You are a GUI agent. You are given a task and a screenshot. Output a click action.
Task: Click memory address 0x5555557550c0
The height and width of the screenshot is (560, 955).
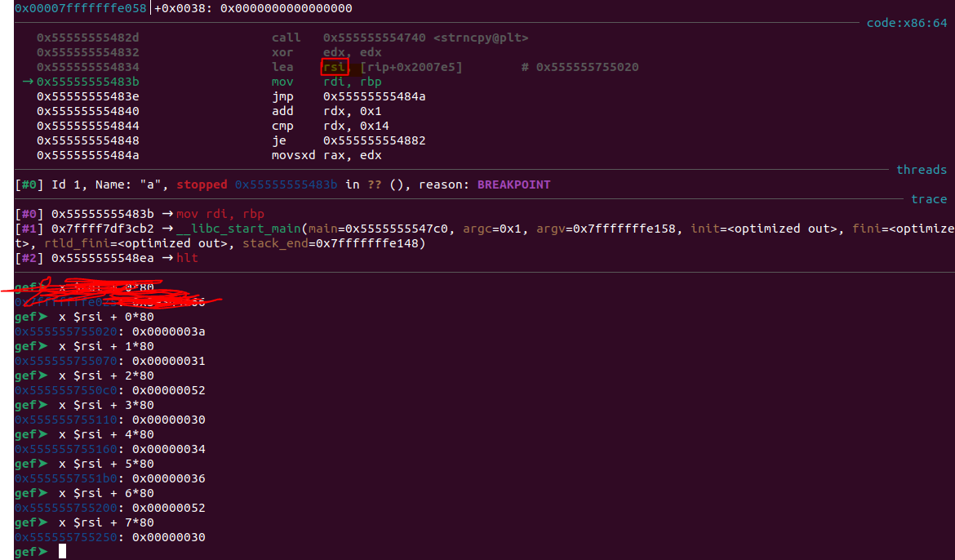pyautogui.click(x=66, y=390)
